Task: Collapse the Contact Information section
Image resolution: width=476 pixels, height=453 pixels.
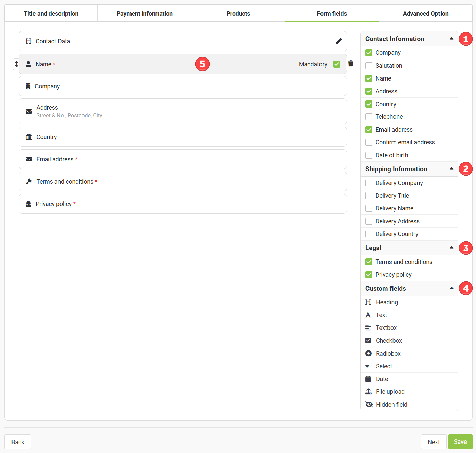Action: pos(451,39)
